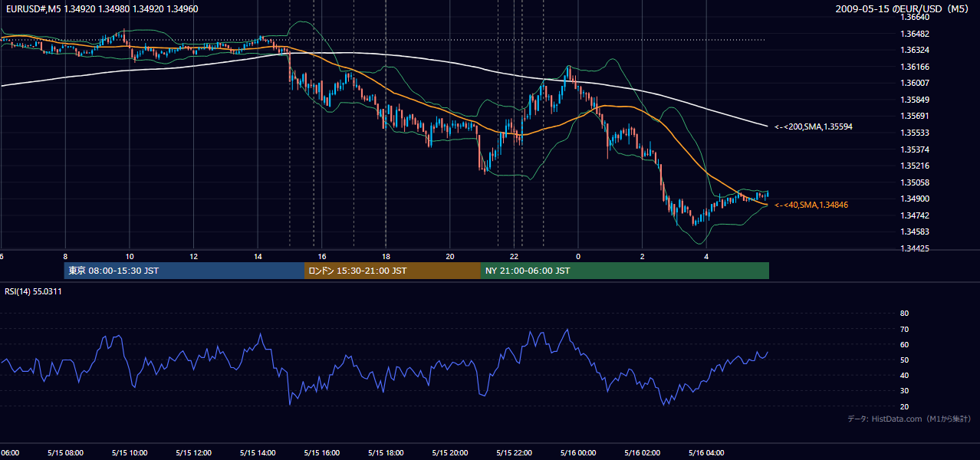Image resolution: width=980 pixels, height=460 pixels.
Task: Click price axis label 1.36482
Action: tap(915, 34)
